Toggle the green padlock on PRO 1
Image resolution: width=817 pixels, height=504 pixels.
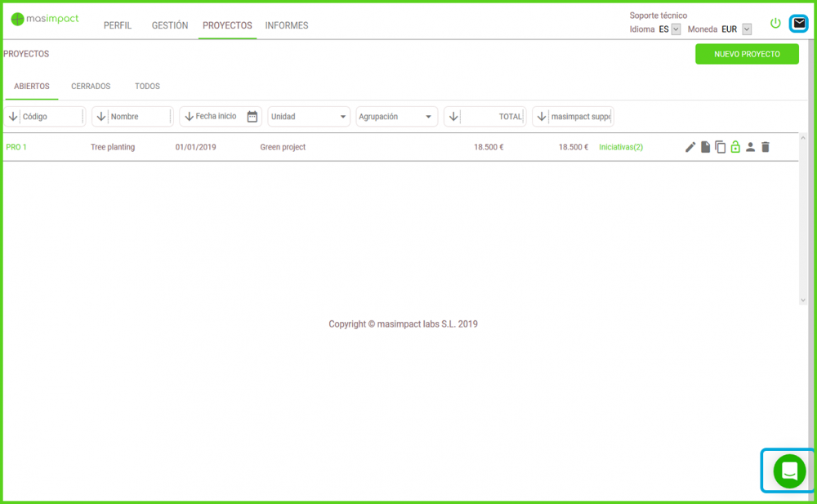tap(735, 147)
